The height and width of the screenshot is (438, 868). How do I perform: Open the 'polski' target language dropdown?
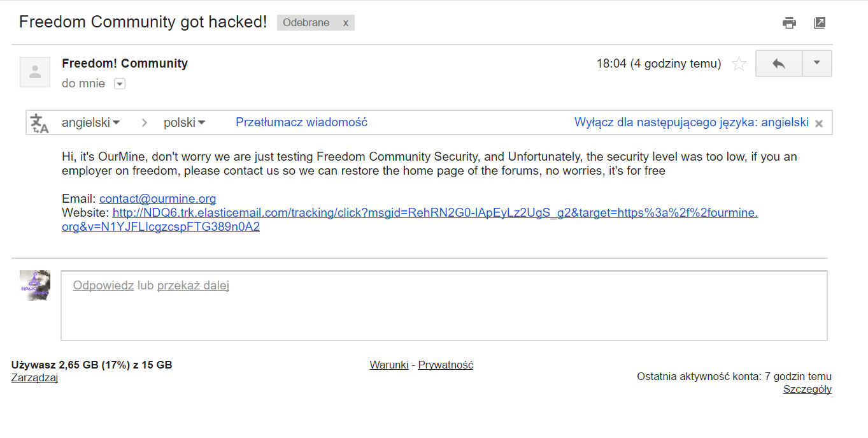click(184, 122)
